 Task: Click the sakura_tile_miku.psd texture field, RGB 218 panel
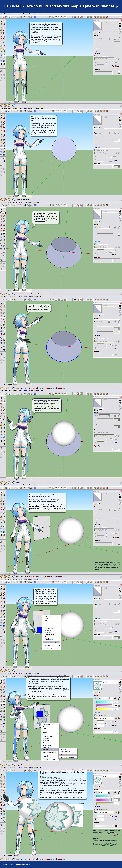(104, 812)
